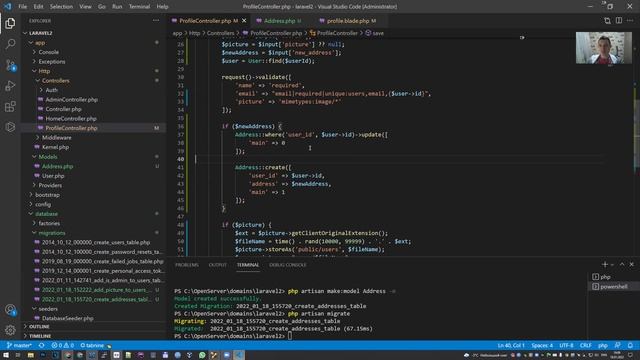Synchronize changes in the status bar

[42, 345]
